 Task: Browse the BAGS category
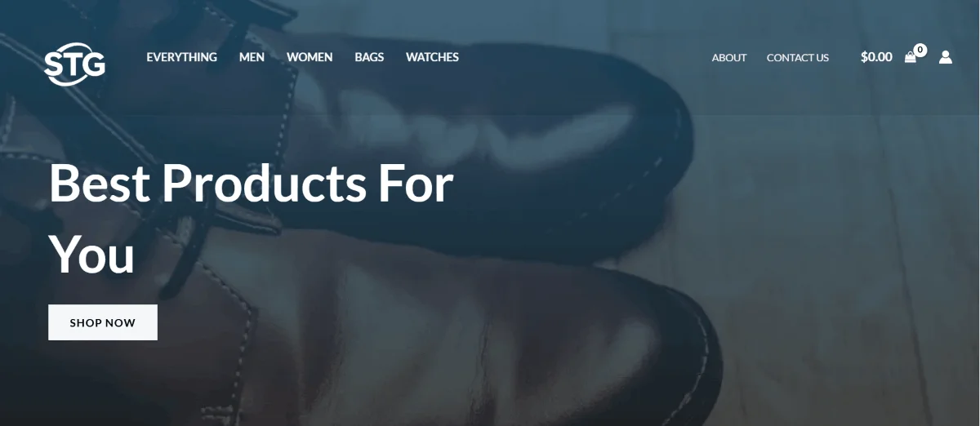coord(369,57)
